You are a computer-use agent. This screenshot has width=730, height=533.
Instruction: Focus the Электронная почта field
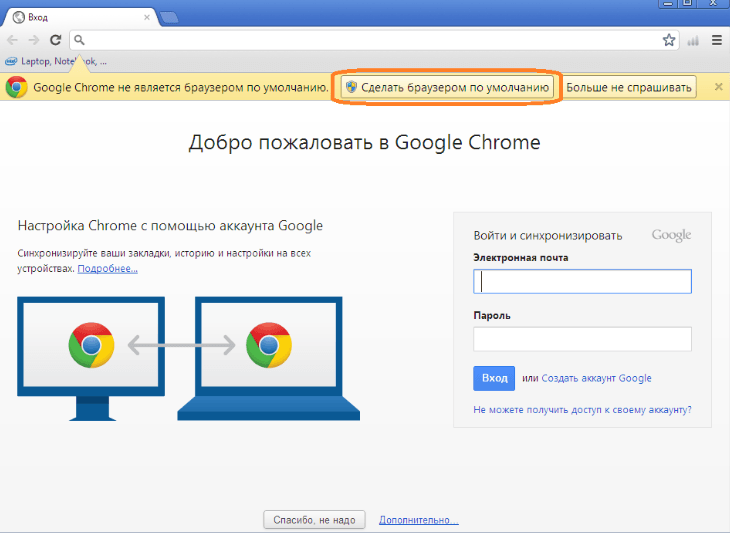click(582, 281)
